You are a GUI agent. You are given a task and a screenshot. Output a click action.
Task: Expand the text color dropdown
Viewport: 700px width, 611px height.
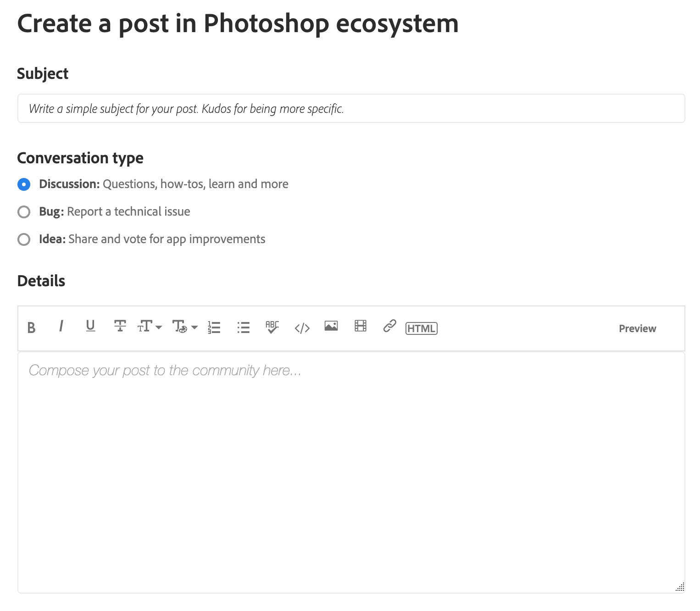[185, 327]
